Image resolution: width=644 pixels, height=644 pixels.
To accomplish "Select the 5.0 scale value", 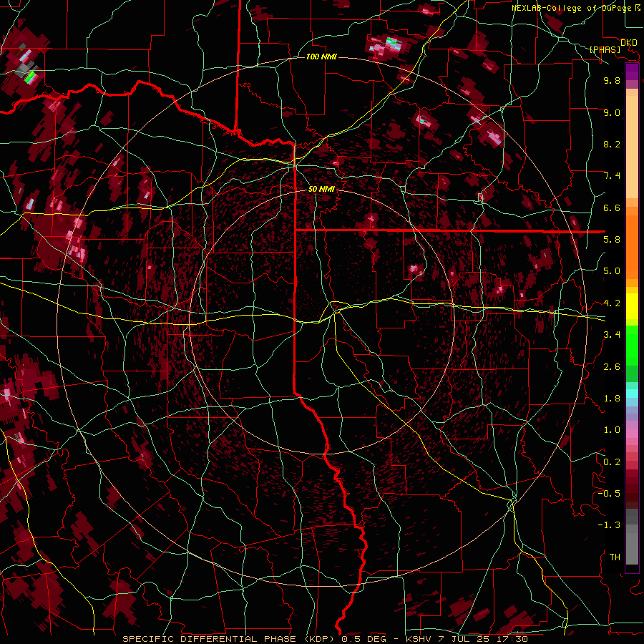I will tap(612, 271).
